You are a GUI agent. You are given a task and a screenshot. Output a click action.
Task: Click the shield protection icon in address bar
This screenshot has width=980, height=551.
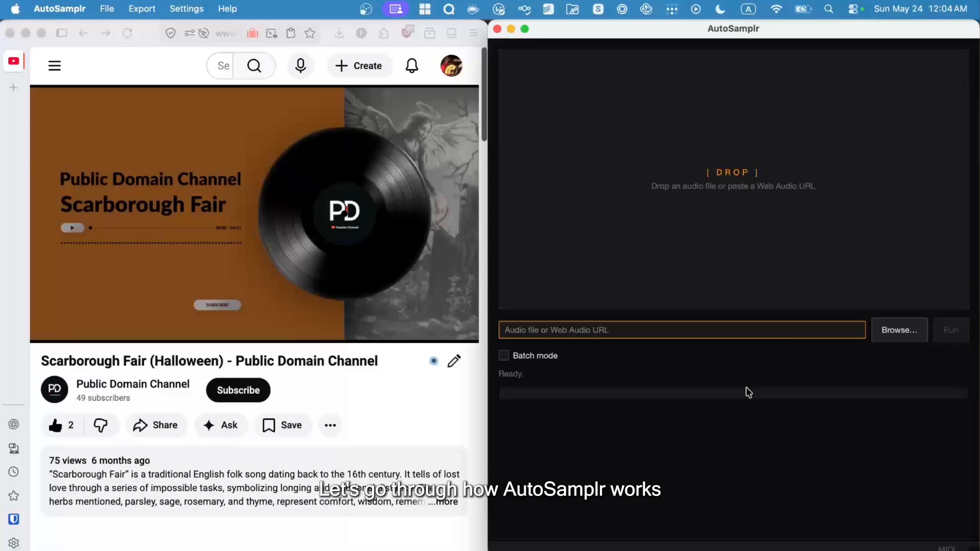pyautogui.click(x=170, y=33)
